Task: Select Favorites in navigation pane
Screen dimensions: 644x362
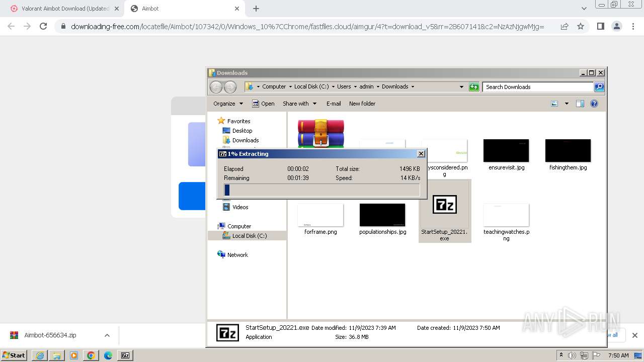Action: [x=238, y=121]
